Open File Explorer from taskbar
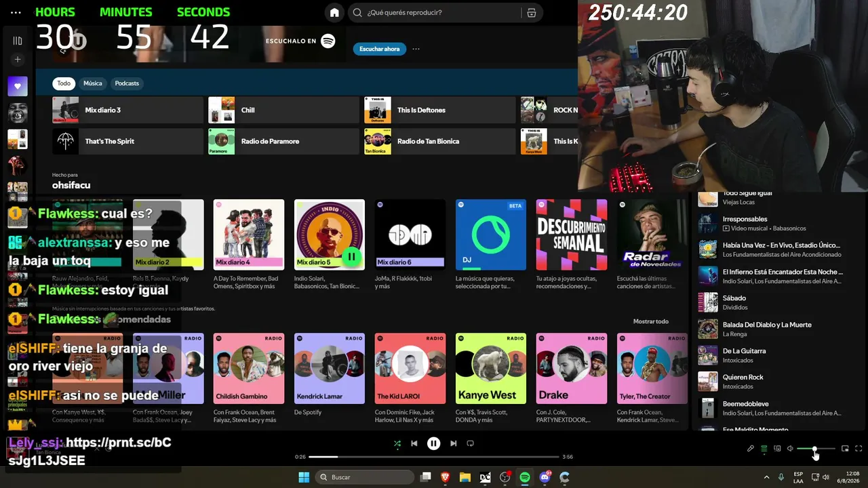The width and height of the screenshot is (868, 488). [x=465, y=477]
